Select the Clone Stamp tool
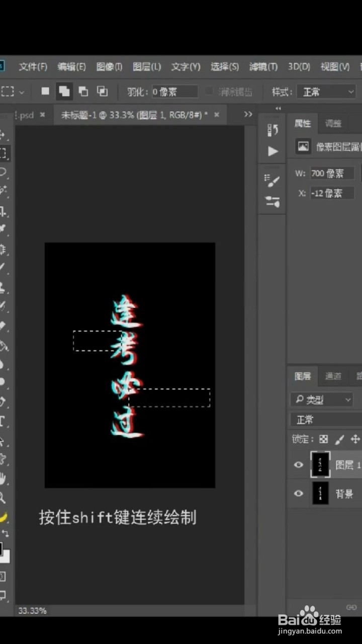362x644 pixels. click(3, 287)
